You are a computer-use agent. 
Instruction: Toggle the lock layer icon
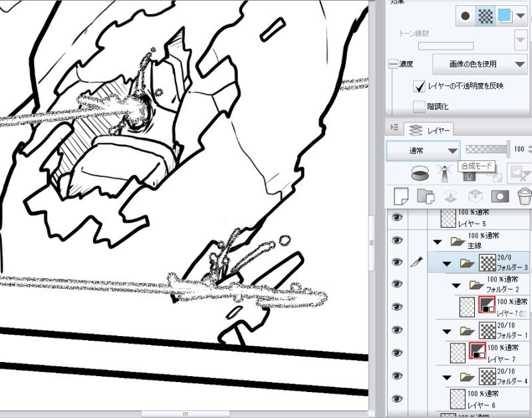click(469, 176)
